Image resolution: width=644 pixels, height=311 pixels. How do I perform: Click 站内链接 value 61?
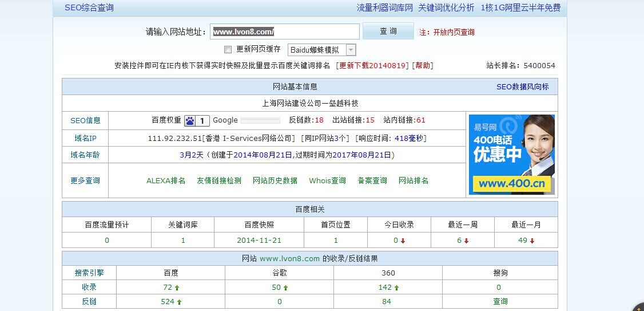pyautogui.click(x=421, y=120)
